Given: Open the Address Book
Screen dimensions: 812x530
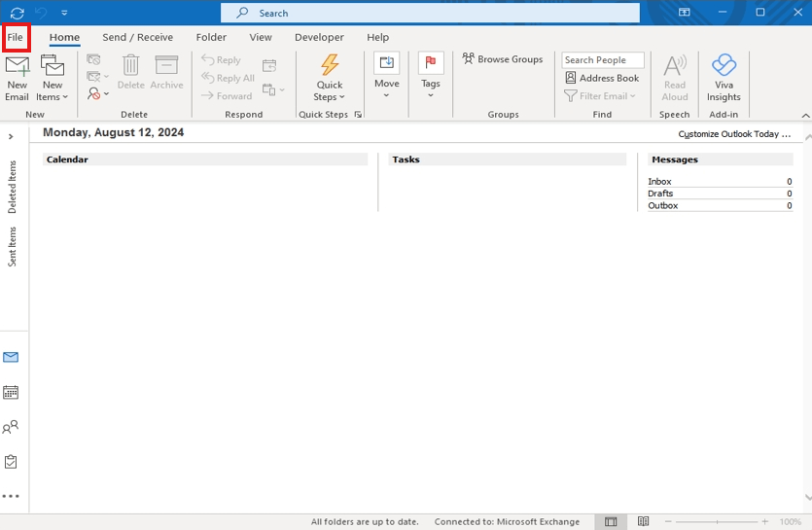Looking at the screenshot, I should pos(602,78).
